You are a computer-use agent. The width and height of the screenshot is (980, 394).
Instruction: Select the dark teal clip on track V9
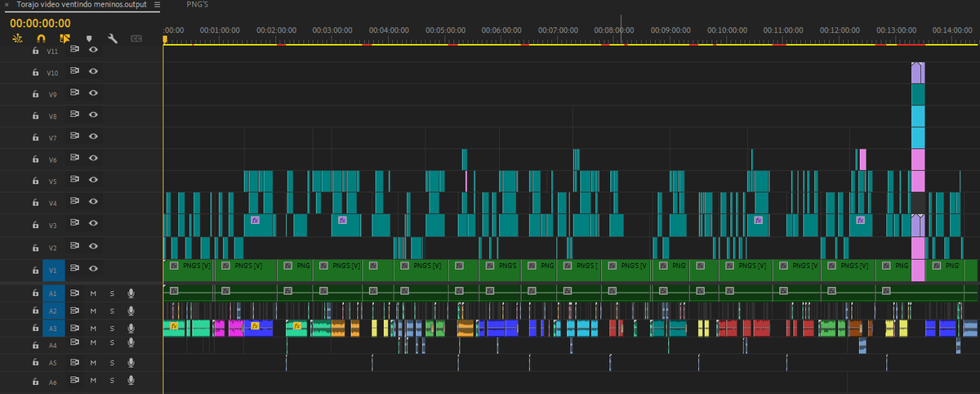pyautogui.click(x=918, y=94)
